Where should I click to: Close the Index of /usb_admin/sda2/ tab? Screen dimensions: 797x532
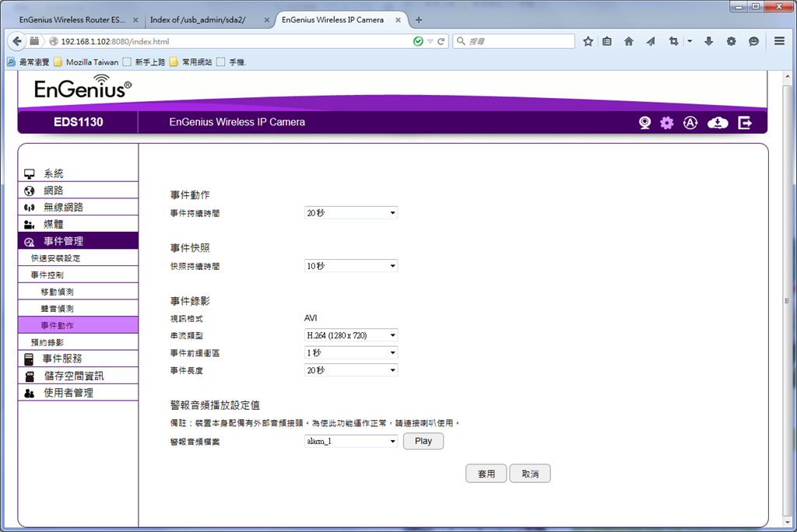click(267, 19)
